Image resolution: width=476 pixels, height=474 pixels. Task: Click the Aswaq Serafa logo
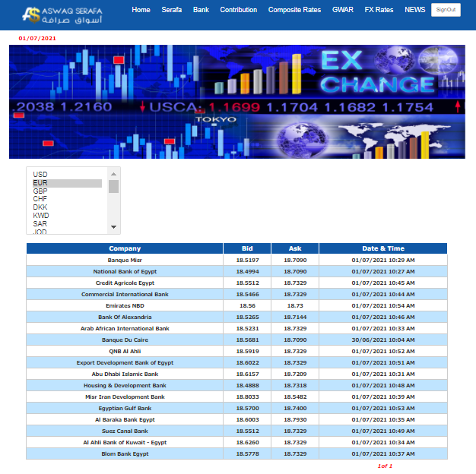pyautogui.click(x=62, y=15)
